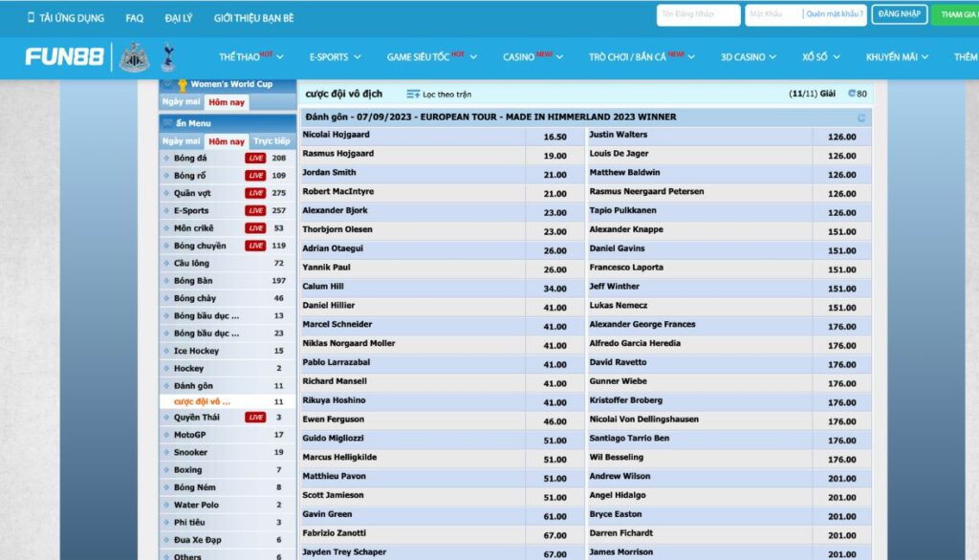Select Đánh gôn in sports list
The height and width of the screenshot is (560, 979).
228,386
